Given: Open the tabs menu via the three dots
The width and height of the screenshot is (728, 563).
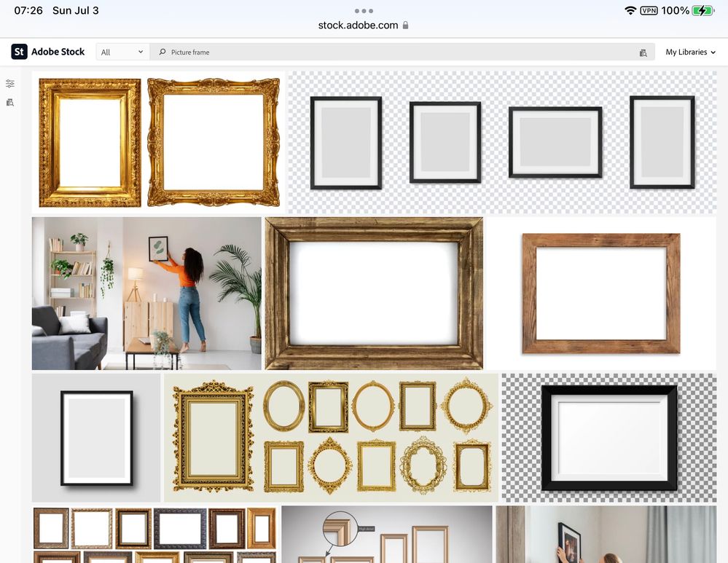Looking at the screenshot, I should click(x=364, y=11).
